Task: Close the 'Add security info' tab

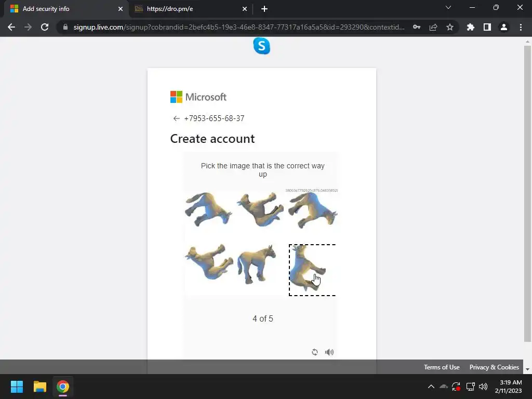Action: point(121,9)
